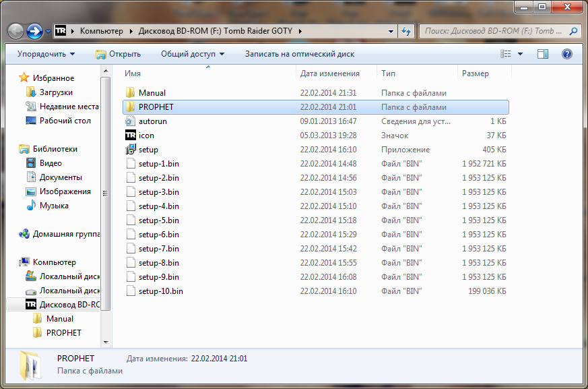
Task: Click the Открыть toolbar button
Action: 118,54
